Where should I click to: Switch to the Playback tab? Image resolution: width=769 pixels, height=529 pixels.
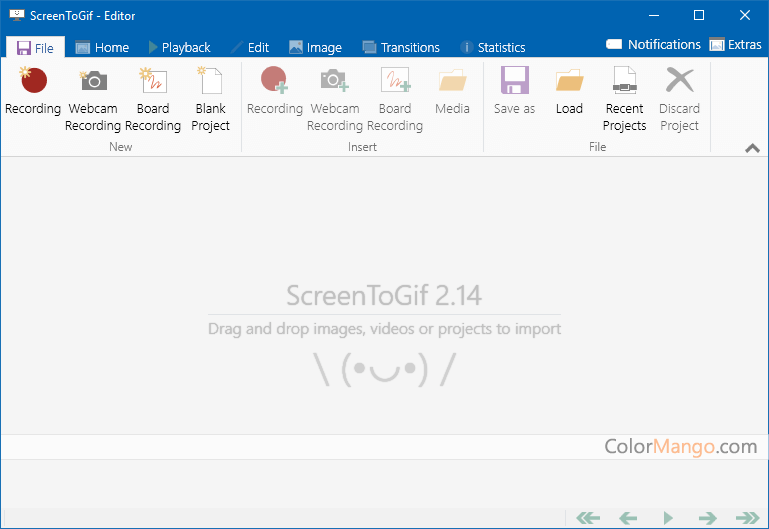point(179,48)
